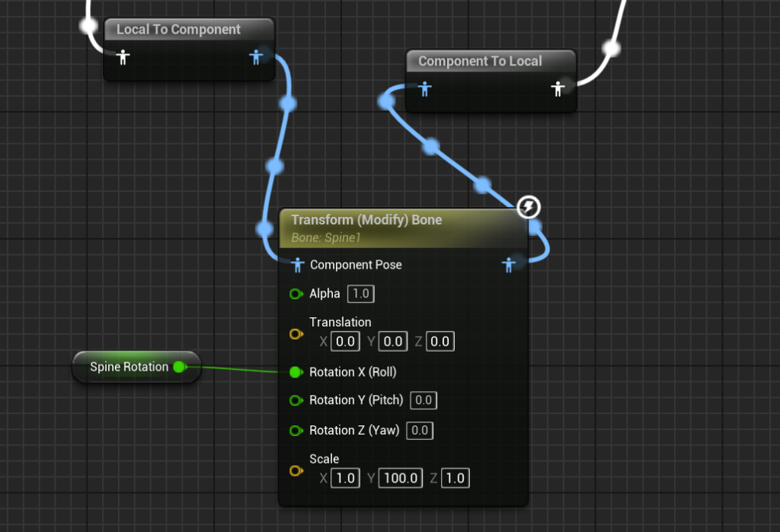
Task: Click Component To Local output pose pin
Action: point(558,89)
